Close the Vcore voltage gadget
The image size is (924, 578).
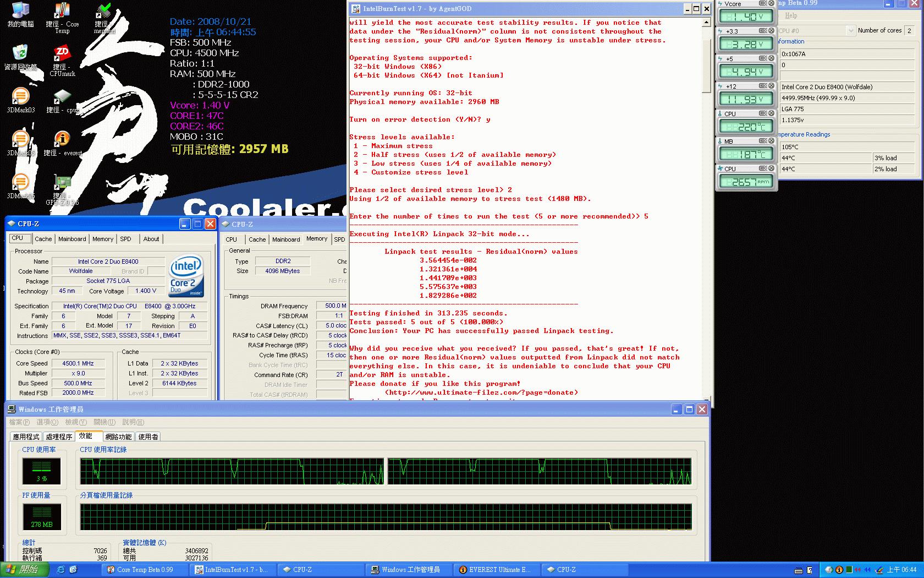coord(771,3)
